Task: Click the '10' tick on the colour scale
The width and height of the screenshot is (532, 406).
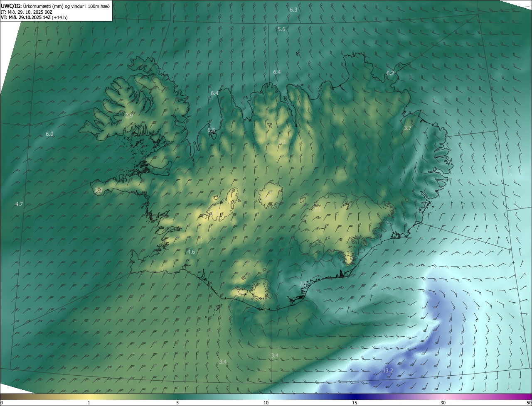Action: [266, 403]
